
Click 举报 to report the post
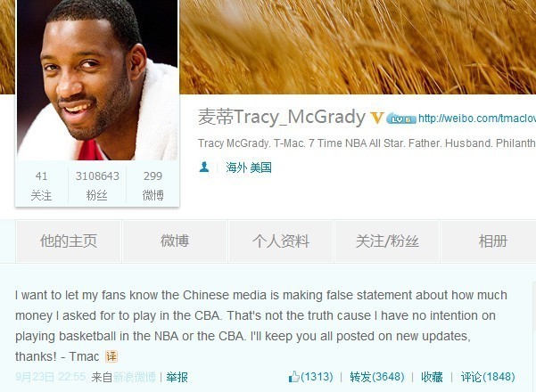(177, 378)
